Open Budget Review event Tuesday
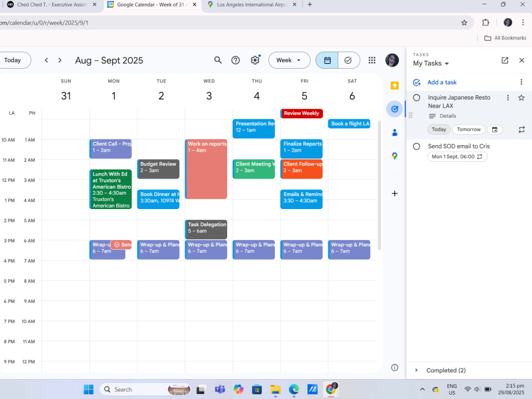This screenshot has height=399, width=532. [x=159, y=169]
